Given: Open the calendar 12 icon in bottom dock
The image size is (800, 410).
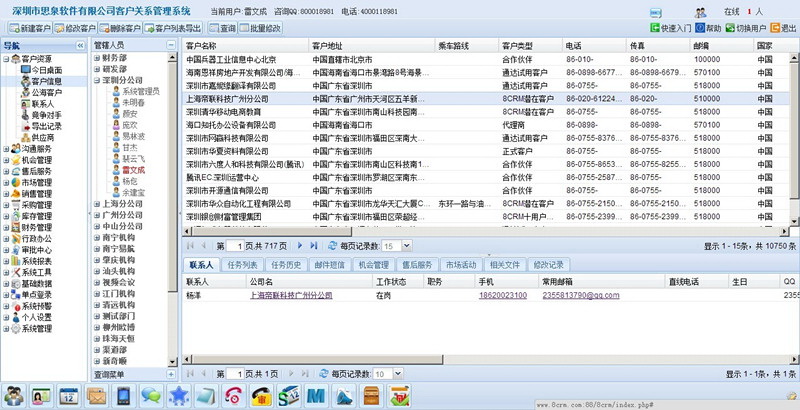Looking at the screenshot, I should 69,395.
